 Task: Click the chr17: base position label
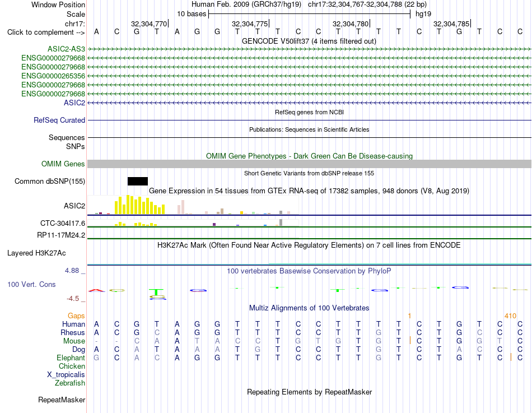point(75,24)
